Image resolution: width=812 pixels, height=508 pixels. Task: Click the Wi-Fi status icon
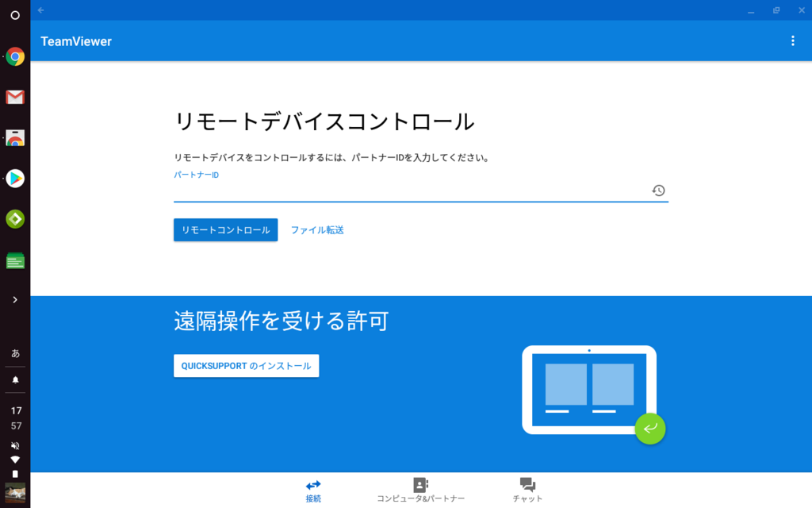coord(16,460)
